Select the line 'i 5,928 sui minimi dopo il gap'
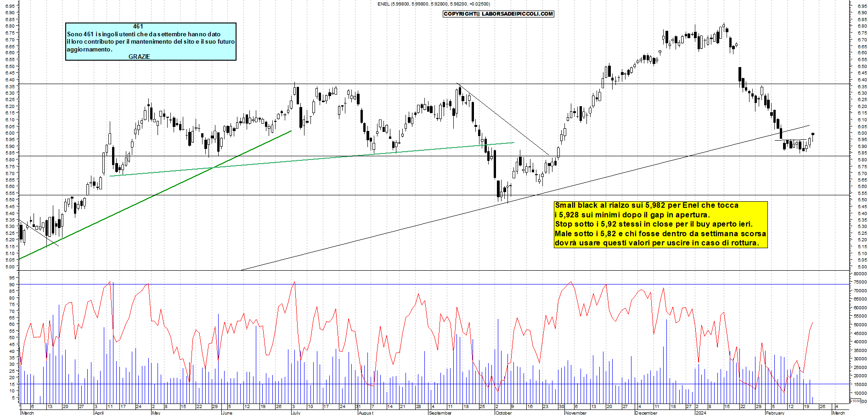 tap(632, 215)
